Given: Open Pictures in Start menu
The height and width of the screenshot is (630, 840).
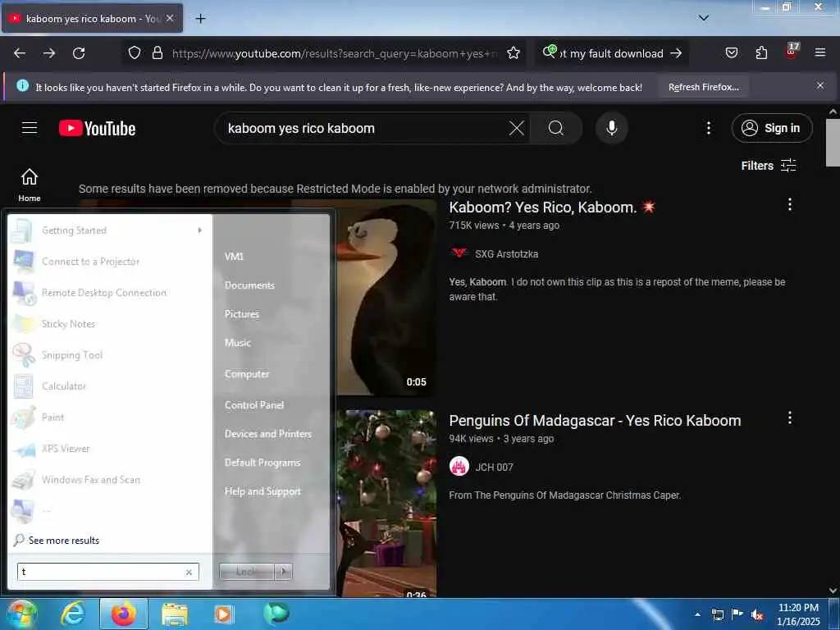Looking at the screenshot, I should click(242, 314).
